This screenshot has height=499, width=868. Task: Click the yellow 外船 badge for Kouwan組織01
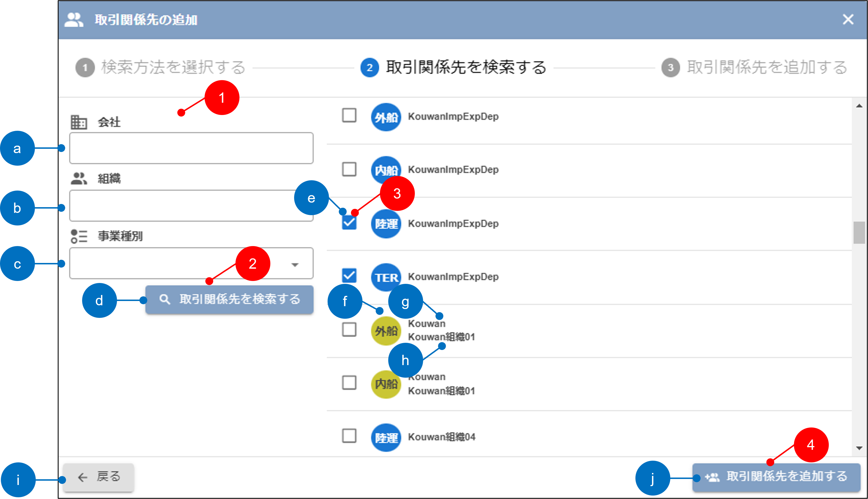[x=386, y=331]
